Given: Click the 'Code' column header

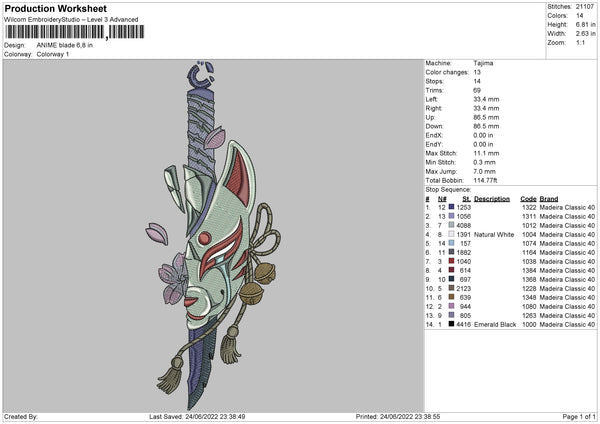Looking at the screenshot, I should [528, 199].
